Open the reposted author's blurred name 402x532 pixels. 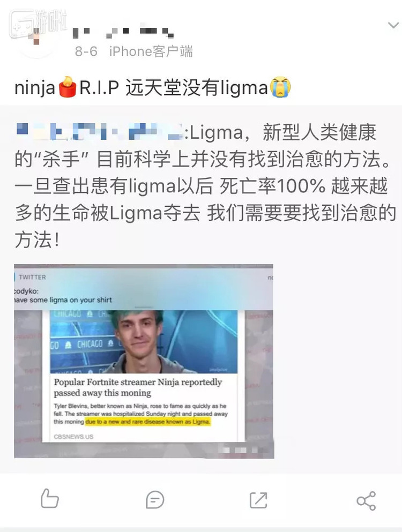99,132
